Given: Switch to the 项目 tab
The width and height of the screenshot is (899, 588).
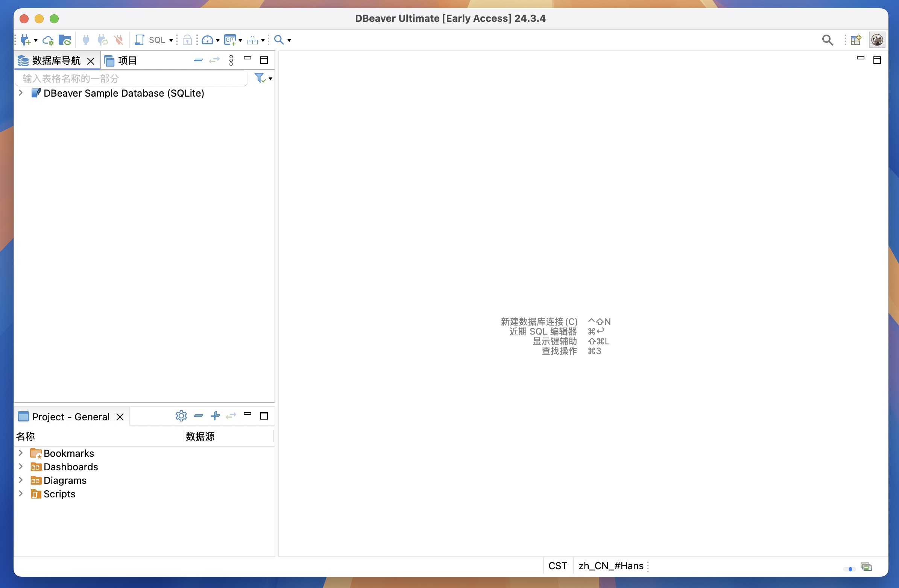Looking at the screenshot, I should click(x=120, y=61).
